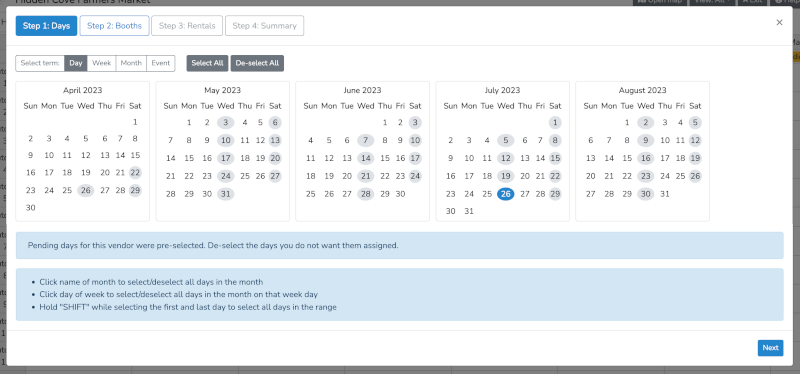Choose Event as the selection term

click(x=161, y=63)
